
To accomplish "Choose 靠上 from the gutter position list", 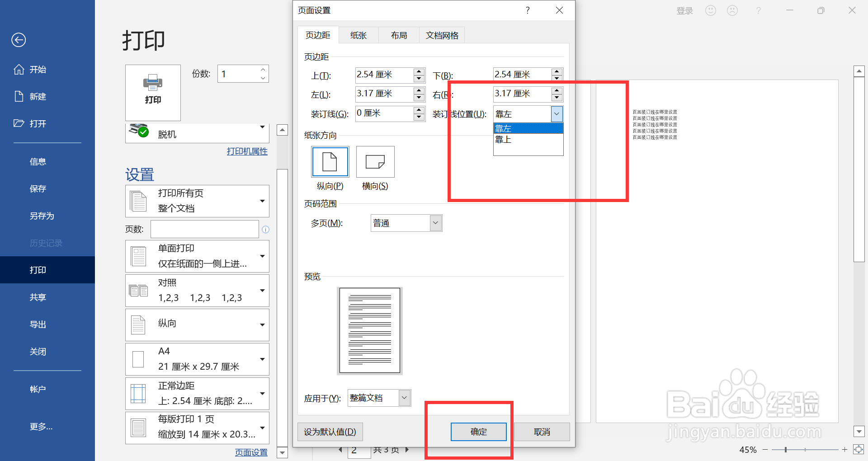I will point(528,140).
